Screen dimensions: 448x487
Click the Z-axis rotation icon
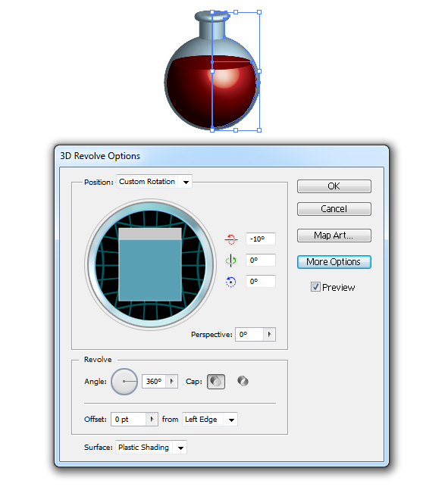pyautogui.click(x=230, y=282)
